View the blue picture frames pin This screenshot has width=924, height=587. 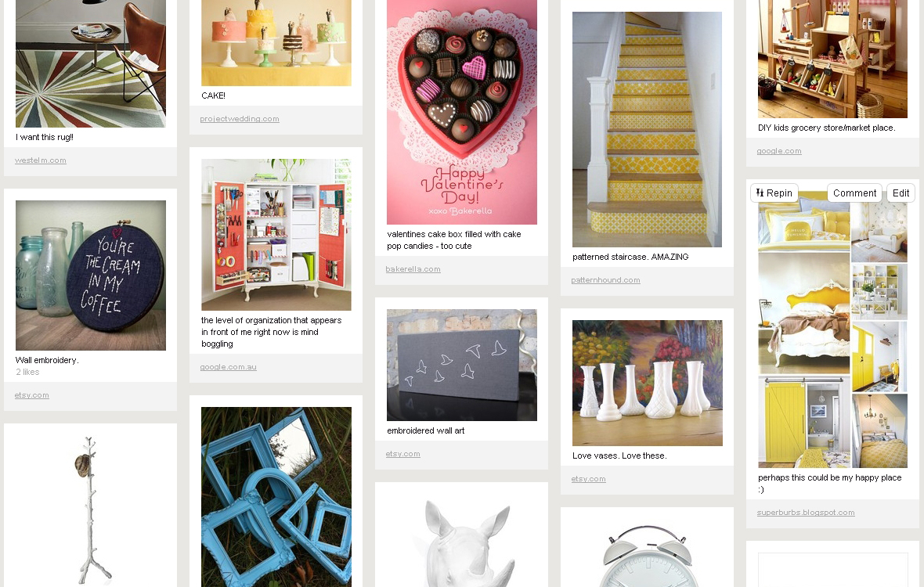276,497
